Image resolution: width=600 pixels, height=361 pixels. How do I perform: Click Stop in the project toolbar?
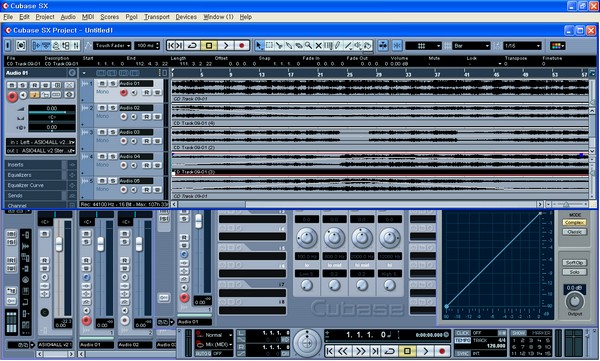pyautogui.click(x=209, y=46)
